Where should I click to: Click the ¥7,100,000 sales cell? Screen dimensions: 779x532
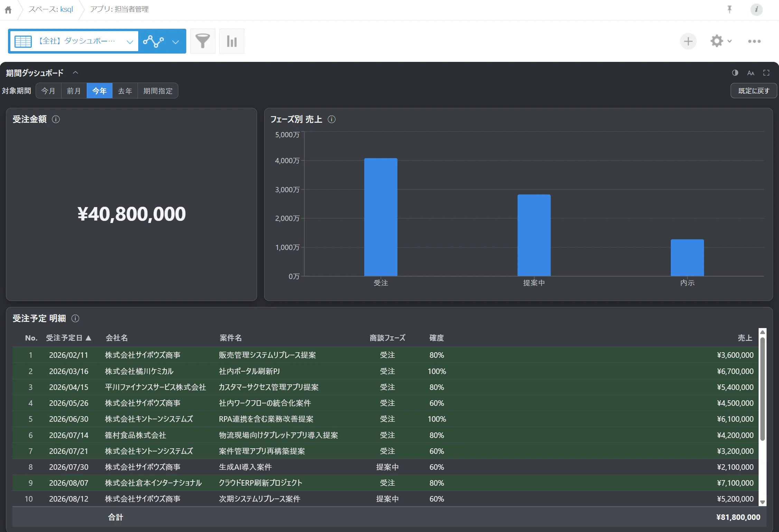pyautogui.click(x=735, y=483)
